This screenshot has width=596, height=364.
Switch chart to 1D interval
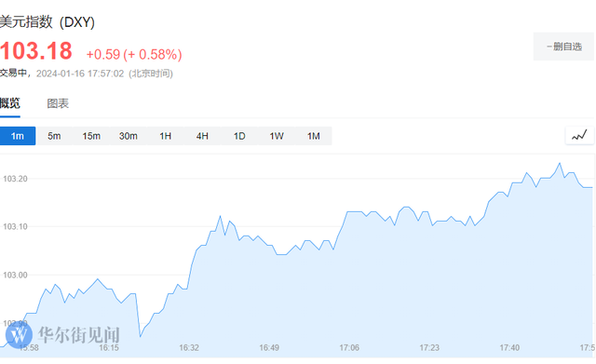(x=239, y=136)
